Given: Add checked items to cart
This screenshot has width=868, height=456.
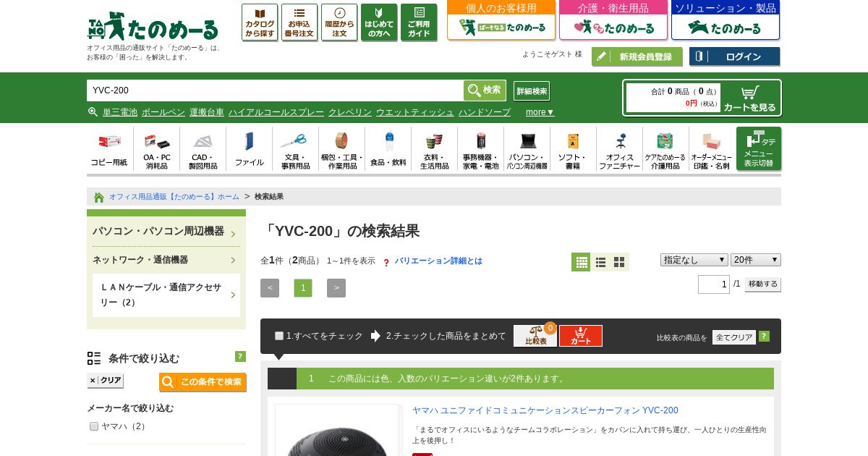Looking at the screenshot, I should (x=581, y=336).
